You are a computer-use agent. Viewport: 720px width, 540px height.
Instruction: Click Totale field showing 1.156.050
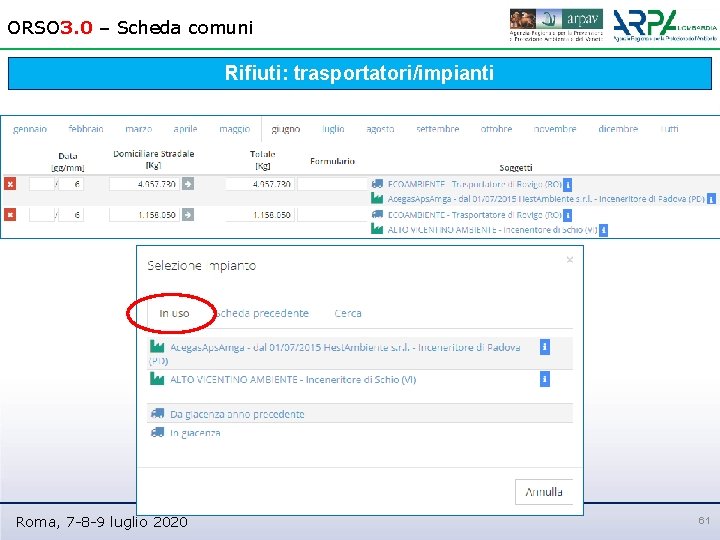(260, 214)
